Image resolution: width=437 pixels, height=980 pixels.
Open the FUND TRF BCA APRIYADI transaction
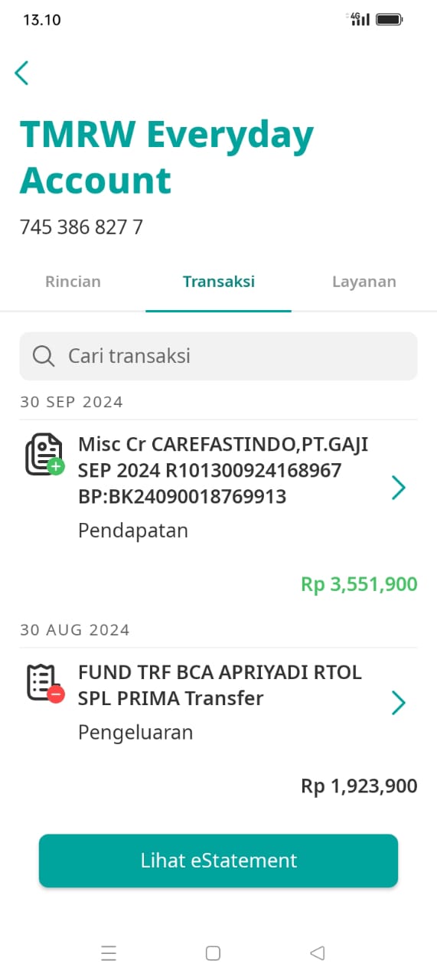coord(218,724)
